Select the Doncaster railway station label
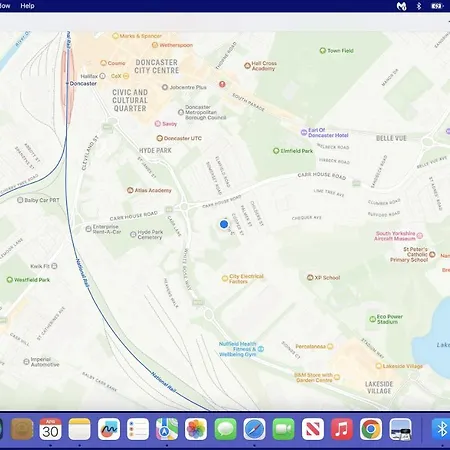 tap(83, 83)
